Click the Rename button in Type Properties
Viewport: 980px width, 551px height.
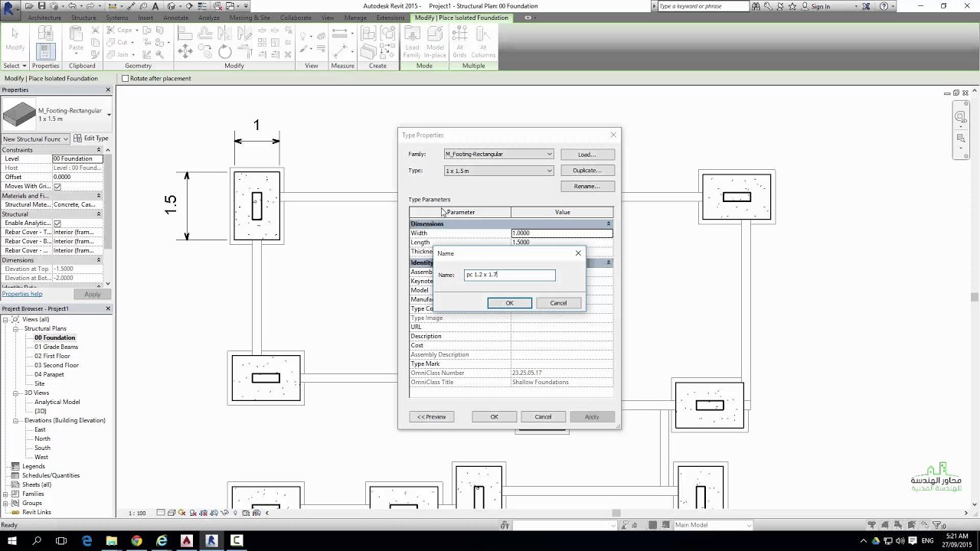587,186
